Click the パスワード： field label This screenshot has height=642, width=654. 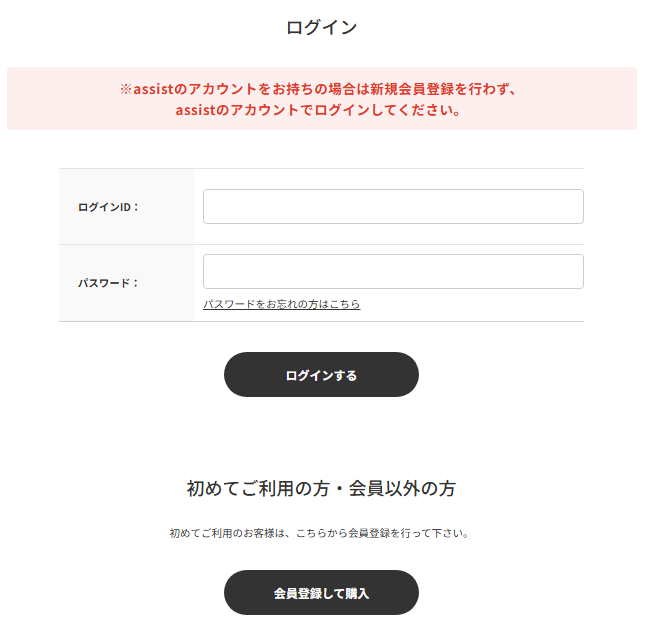point(109,283)
